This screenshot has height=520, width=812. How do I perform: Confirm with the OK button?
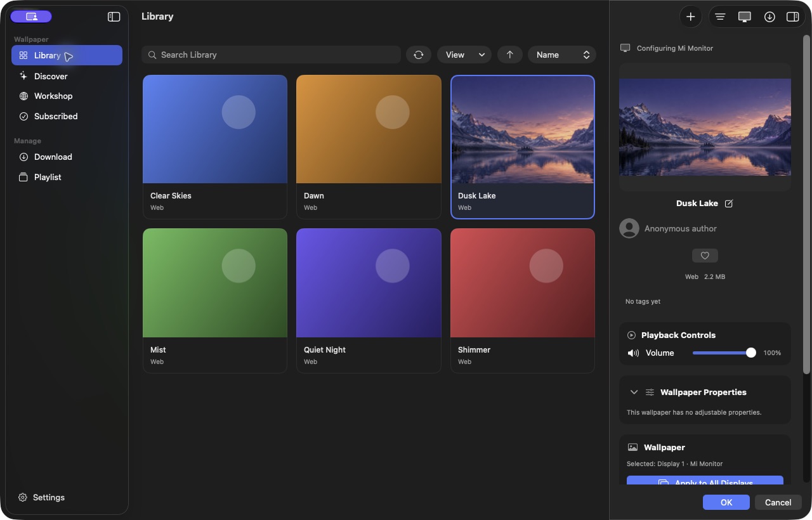click(x=726, y=502)
